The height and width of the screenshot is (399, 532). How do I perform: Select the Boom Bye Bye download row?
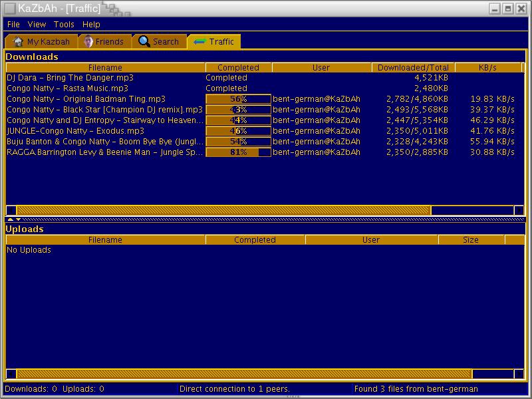[265, 142]
